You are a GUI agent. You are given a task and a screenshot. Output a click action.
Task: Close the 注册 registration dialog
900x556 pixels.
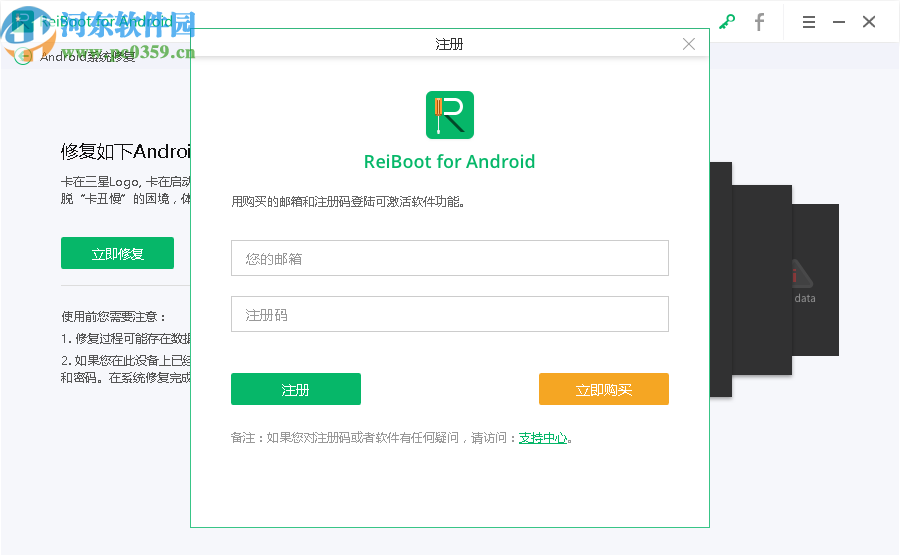tap(689, 44)
